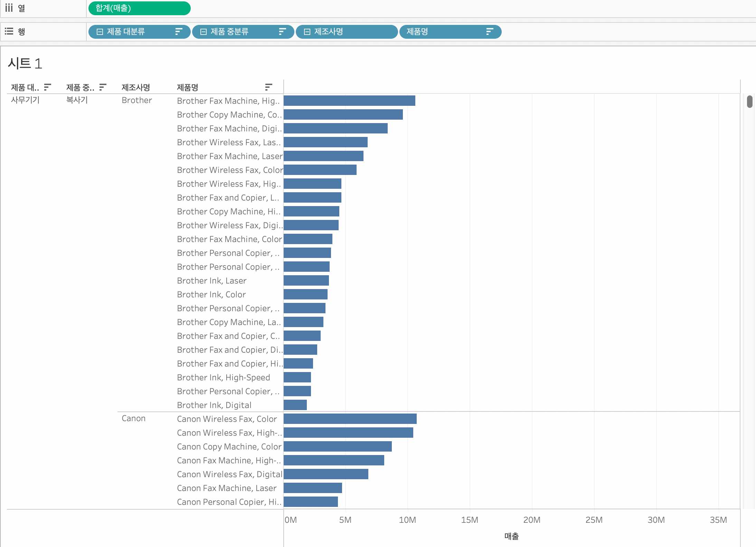
Task: Select Brother Wireless Fax, Hig.. label
Action: pos(229,184)
